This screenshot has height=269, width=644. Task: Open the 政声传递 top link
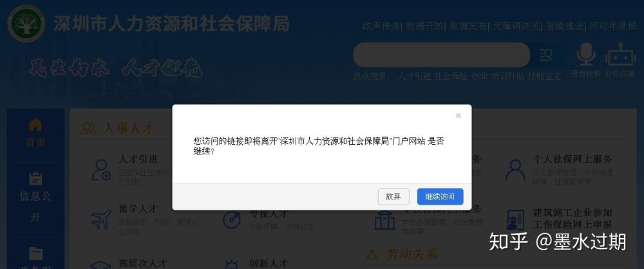coord(381,26)
